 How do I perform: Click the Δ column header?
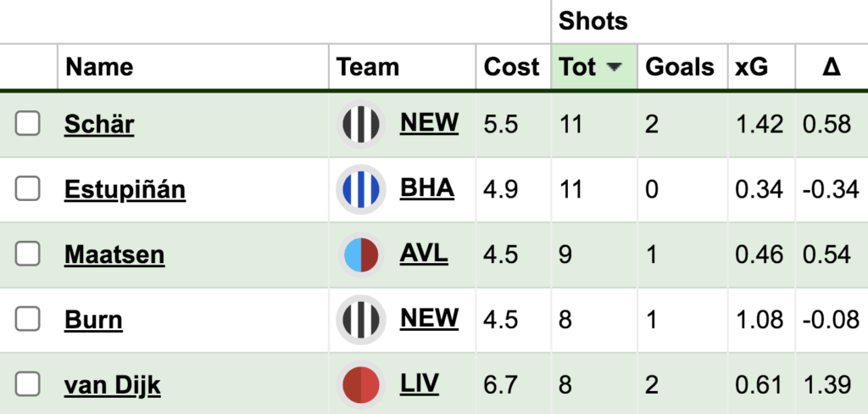[x=831, y=67]
